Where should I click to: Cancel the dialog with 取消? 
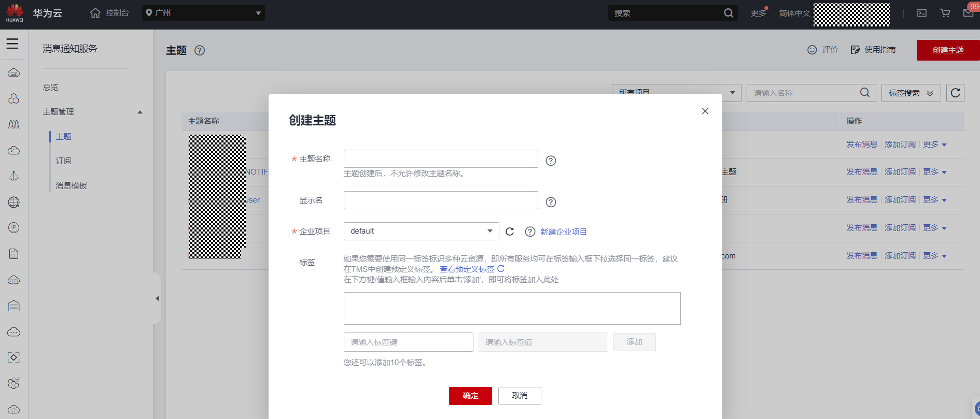(x=520, y=396)
